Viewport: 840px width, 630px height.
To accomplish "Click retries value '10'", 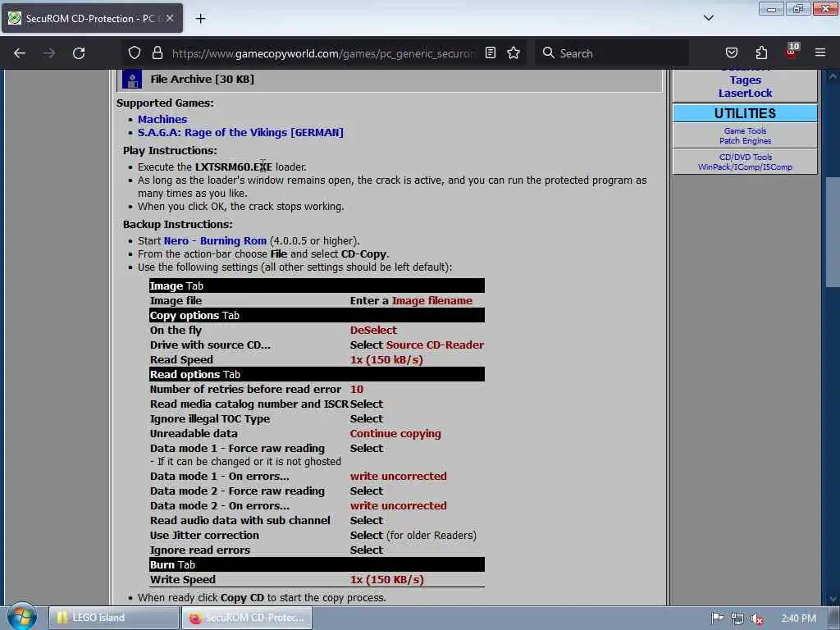I will (357, 390).
